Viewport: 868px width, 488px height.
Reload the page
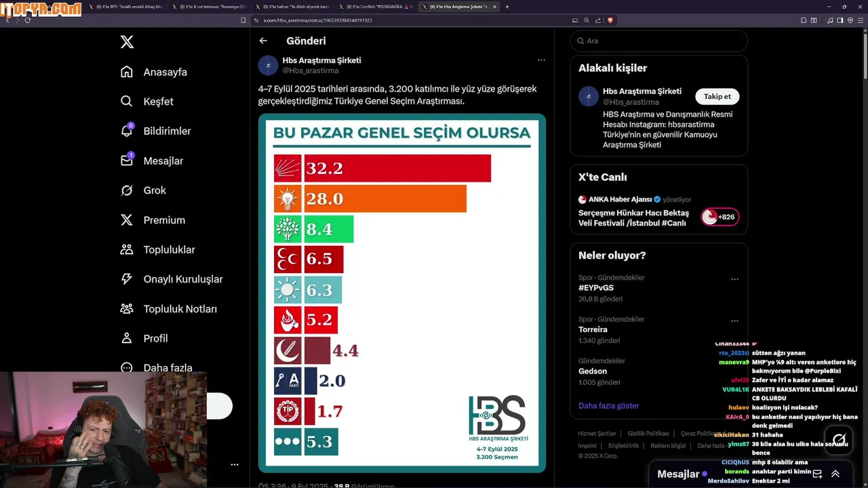pyautogui.click(x=28, y=20)
